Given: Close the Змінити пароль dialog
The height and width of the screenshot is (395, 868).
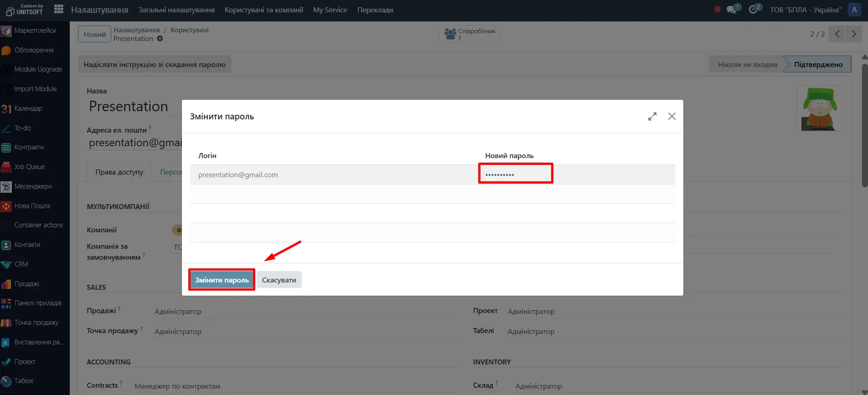Looking at the screenshot, I should [x=672, y=117].
